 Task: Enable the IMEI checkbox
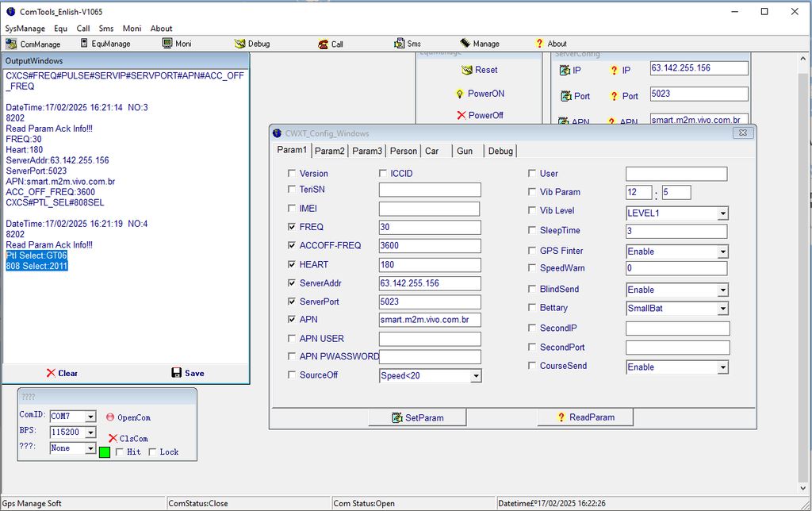292,209
